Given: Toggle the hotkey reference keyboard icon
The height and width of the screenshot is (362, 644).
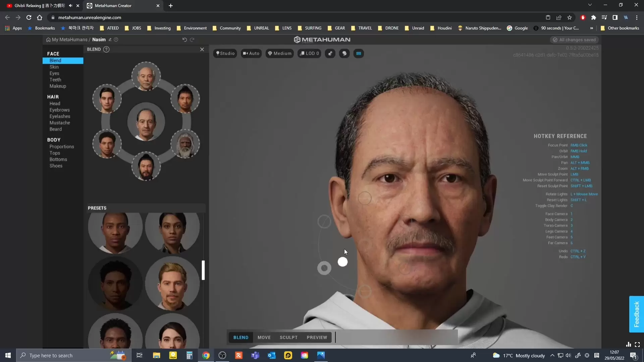Looking at the screenshot, I should [359, 53].
